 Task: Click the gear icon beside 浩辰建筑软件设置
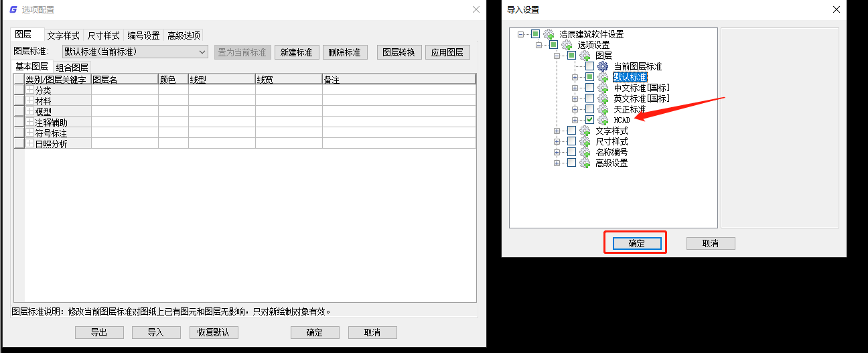(549, 34)
